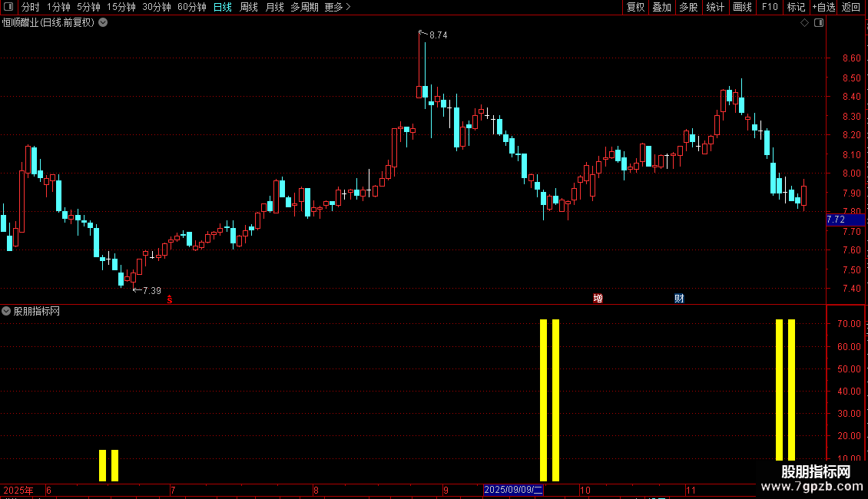
Task: Click the month 7 axis label
Action: [174, 490]
